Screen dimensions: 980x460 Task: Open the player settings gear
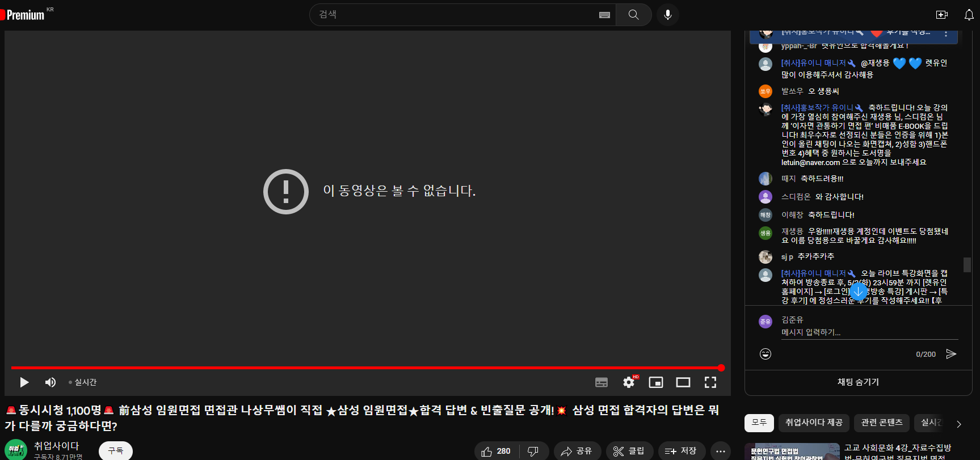(x=629, y=382)
